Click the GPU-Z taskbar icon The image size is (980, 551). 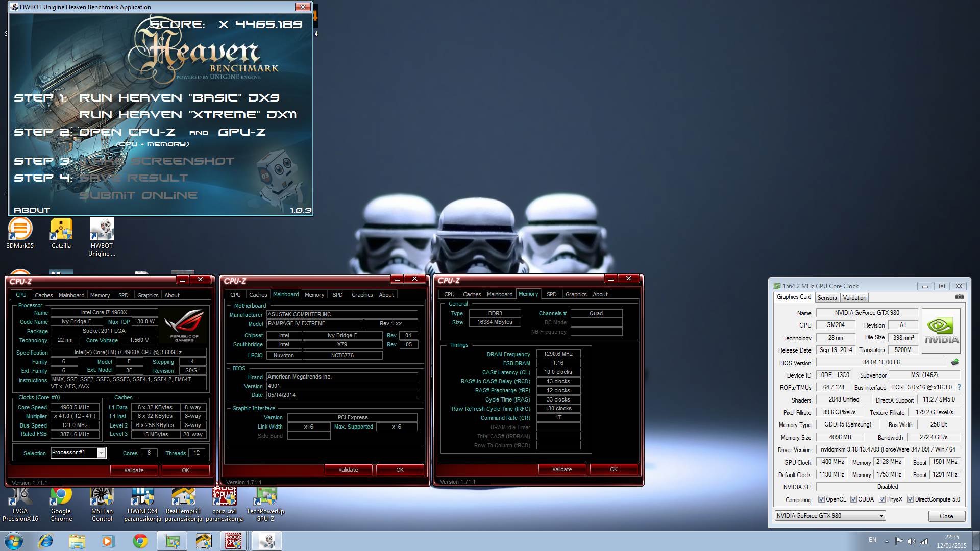click(172, 541)
